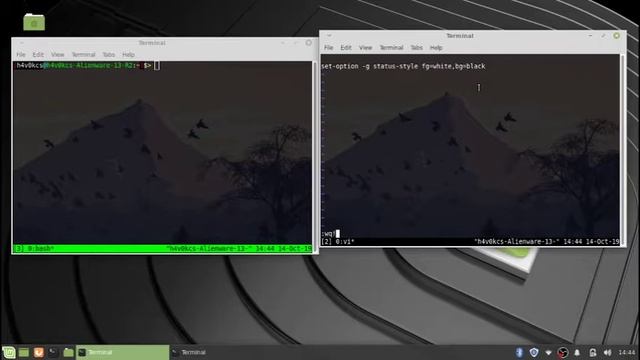Viewport: 640px width, 360px height.
Task: Click the ':wq!' command line in vi
Action: [x=329, y=234]
